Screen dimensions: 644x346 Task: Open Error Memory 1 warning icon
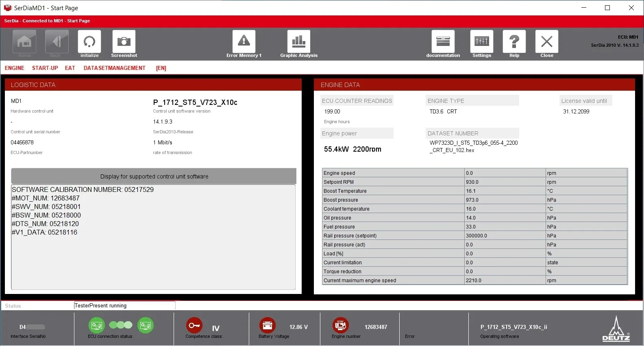pyautogui.click(x=244, y=41)
